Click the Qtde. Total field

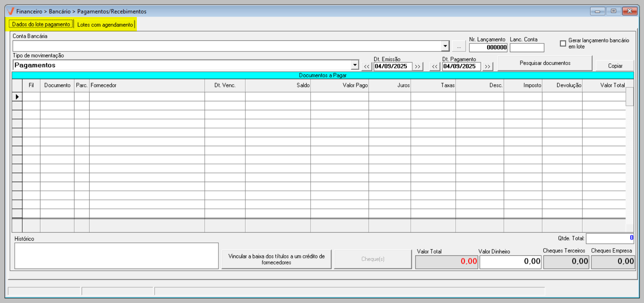[610, 238]
